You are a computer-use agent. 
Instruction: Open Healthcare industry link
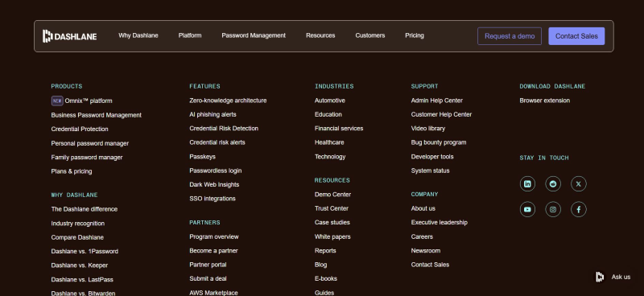pyautogui.click(x=329, y=142)
